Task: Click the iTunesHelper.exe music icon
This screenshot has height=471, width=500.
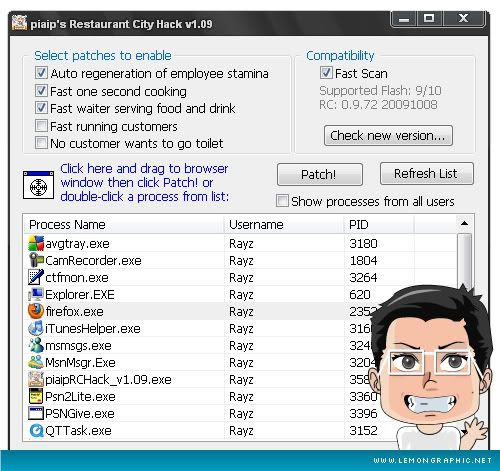Action: [36, 328]
